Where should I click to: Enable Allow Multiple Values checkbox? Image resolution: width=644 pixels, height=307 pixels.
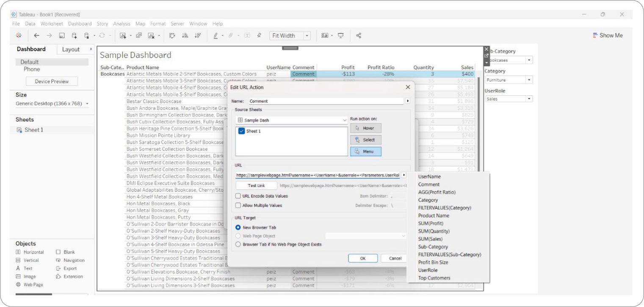click(x=238, y=205)
